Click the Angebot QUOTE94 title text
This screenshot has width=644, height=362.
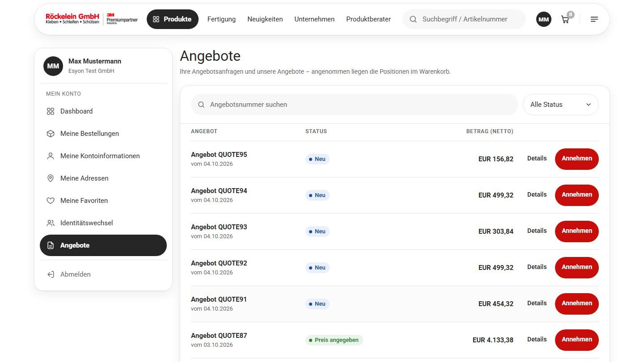(219, 191)
